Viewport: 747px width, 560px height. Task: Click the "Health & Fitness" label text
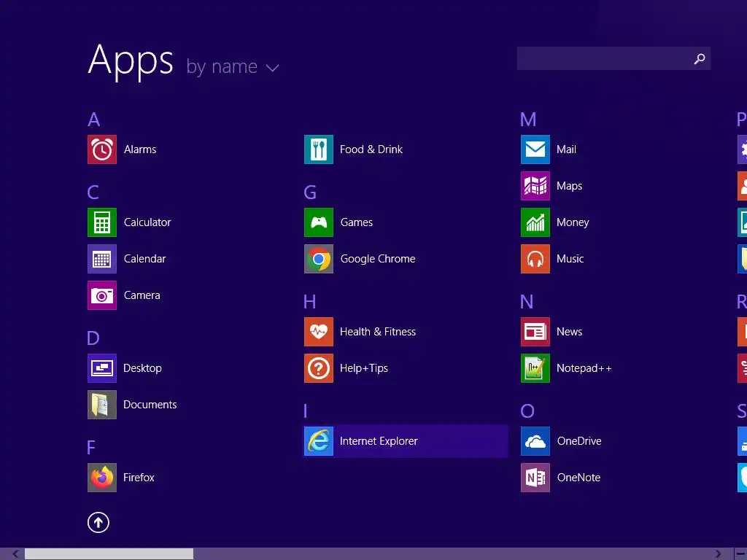[378, 332]
